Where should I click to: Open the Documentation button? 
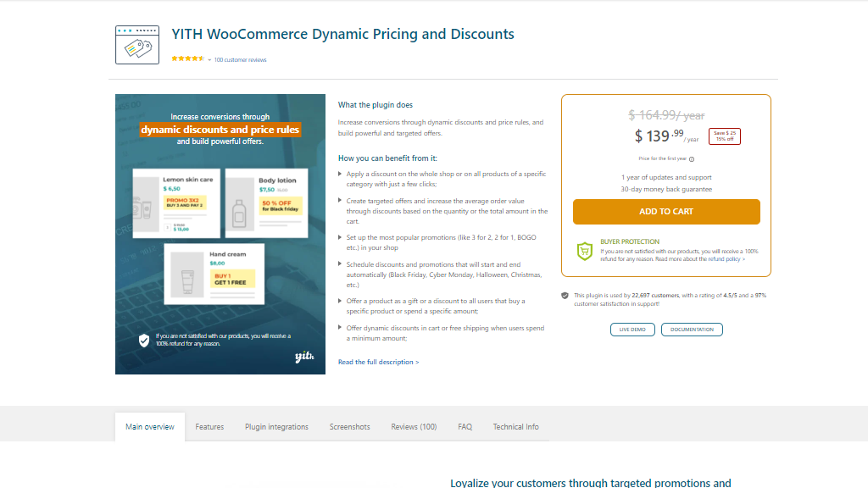pyautogui.click(x=692, y=330)
